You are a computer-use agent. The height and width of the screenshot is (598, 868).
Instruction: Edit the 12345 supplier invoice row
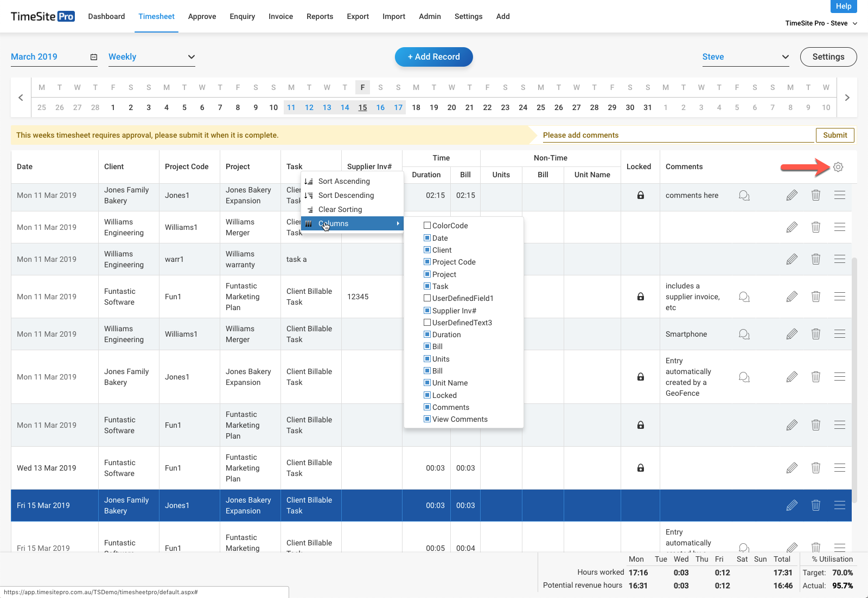pyautogui.click(x=792, y=297)
